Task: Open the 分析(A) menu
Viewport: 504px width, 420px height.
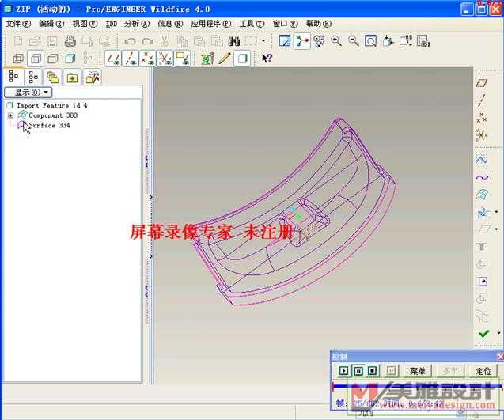Action: [x=137, y=24]
